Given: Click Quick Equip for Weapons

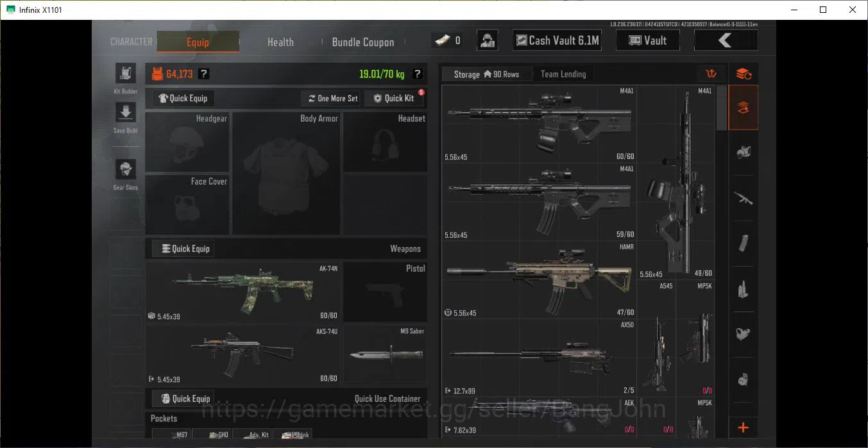Looking at the screenshot, I should tap(183, 249).
